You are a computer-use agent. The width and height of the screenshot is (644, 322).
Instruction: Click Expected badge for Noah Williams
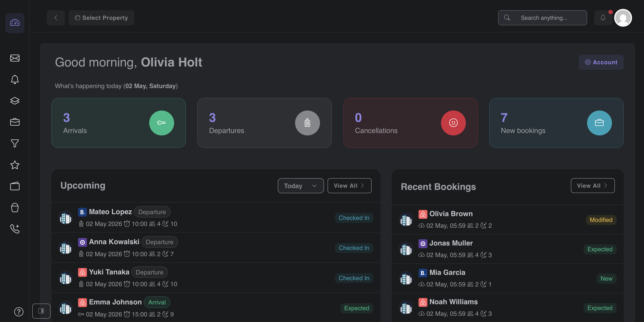pyautogui.click(x=600, y=308)
